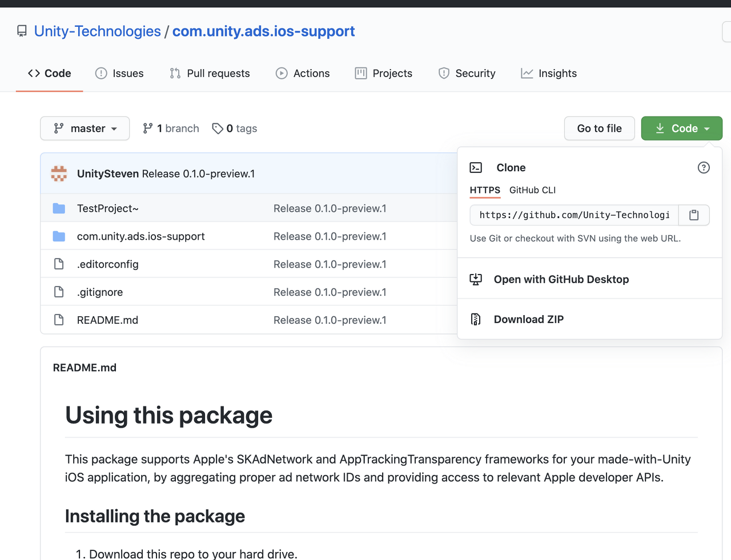Select the GitHub CLI clone tab
The width and height of the screenshot is (731, 560).
[532, 190]
